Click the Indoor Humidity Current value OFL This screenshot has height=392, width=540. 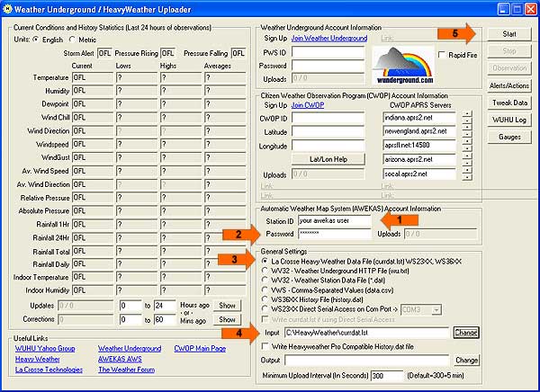pos(93,290)
